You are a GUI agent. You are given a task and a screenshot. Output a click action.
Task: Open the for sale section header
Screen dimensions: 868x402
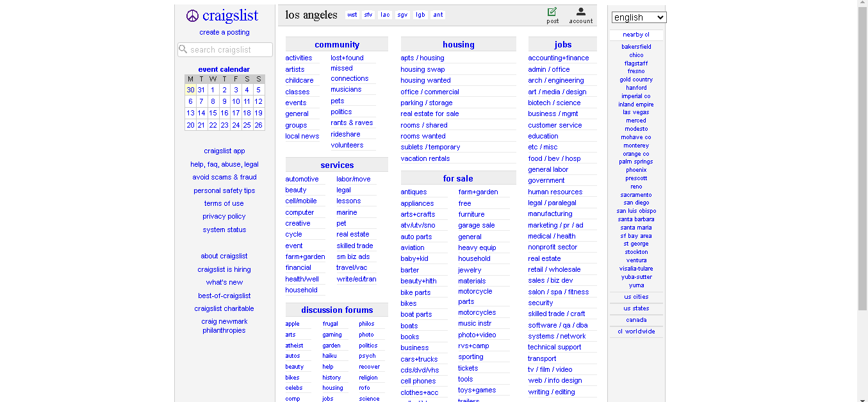pyautogui.click(x=458, y=178)
